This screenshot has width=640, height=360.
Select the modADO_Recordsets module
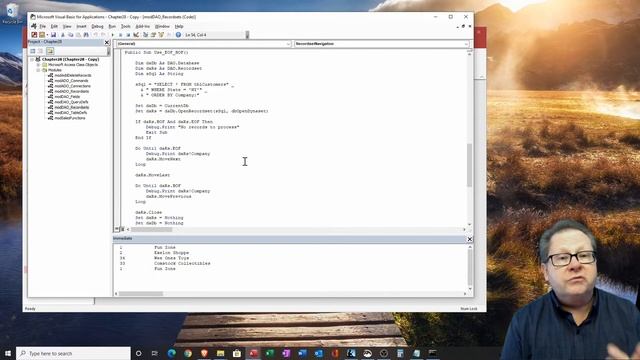pos(71,91)
